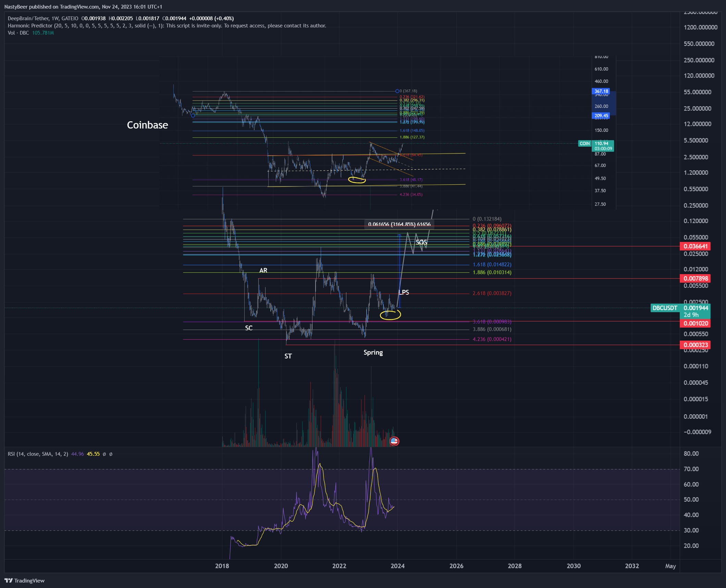This screenshot has width=726, height=588.
Task: Click the Vol · DBC volume legend
Action: [31, 33]
